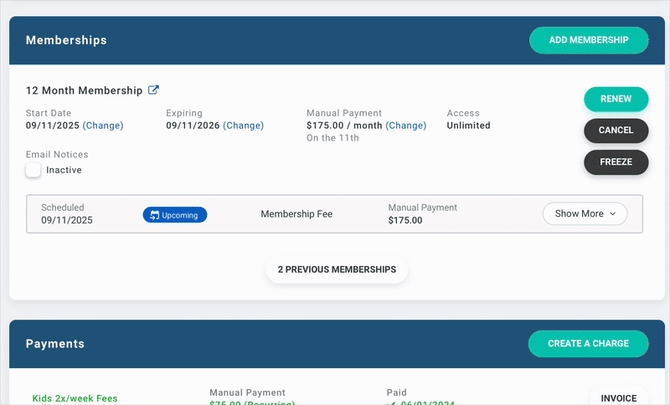This screenshot has width=670, height=405.
Task: Toggle the Email Notices Inactive checkbox
Action: 34,170
